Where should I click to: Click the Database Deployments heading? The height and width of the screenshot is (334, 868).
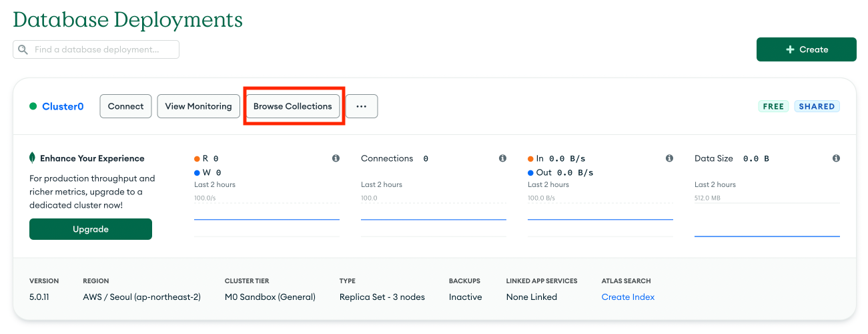coord(128,19)
